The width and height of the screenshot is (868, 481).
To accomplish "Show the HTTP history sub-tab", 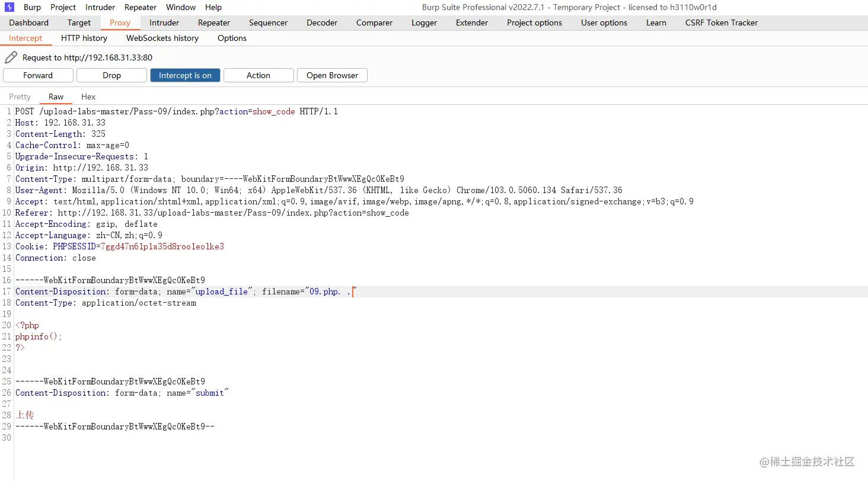I will coord(84,38).
